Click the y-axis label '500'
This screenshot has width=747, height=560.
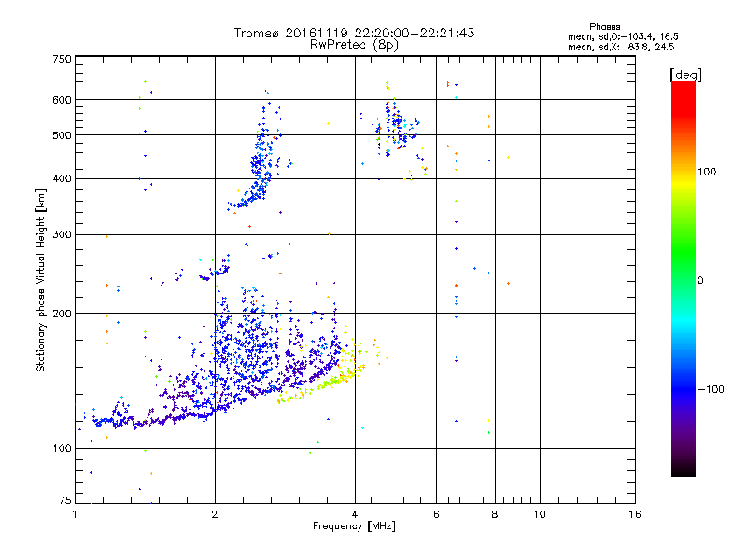(x=62, y=135)
